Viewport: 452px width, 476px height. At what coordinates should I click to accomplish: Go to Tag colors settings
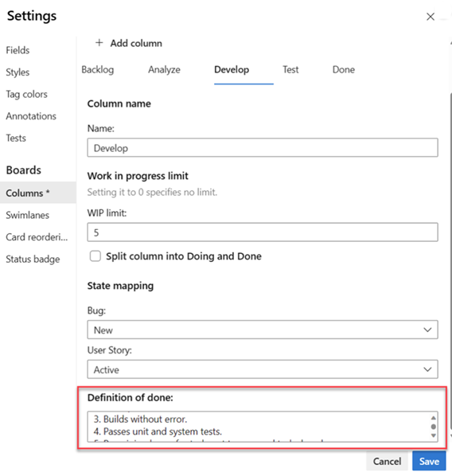(x=27, y=94)
